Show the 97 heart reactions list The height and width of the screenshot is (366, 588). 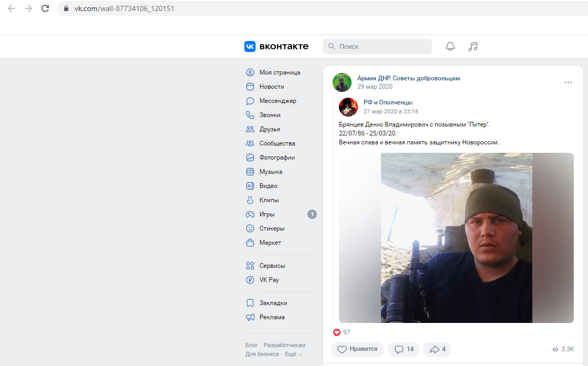tap(342, 332)
